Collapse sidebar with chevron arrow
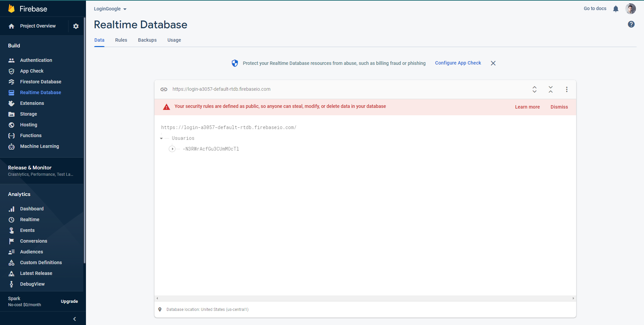This screenshot has width=644, height=325. click(x=75, y=319)
